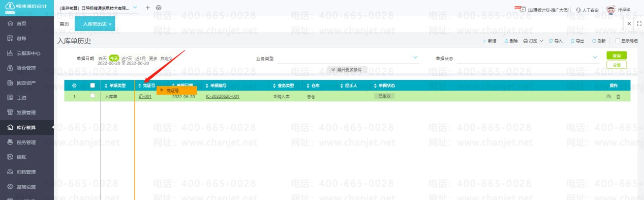Click 导出 in the toolbar

[x=577, y=41]
